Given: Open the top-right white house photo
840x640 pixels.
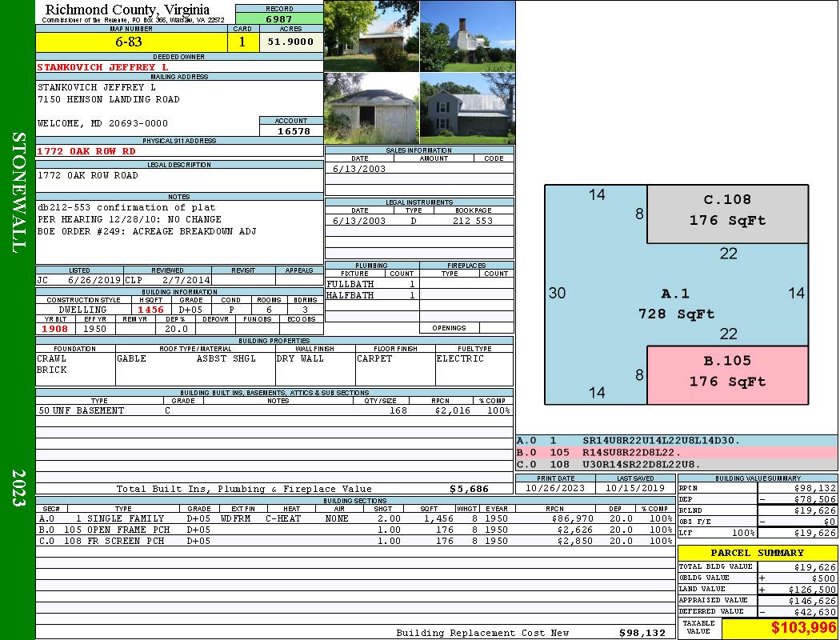Looking at the screenshot, I should click(x=467, y=36).
